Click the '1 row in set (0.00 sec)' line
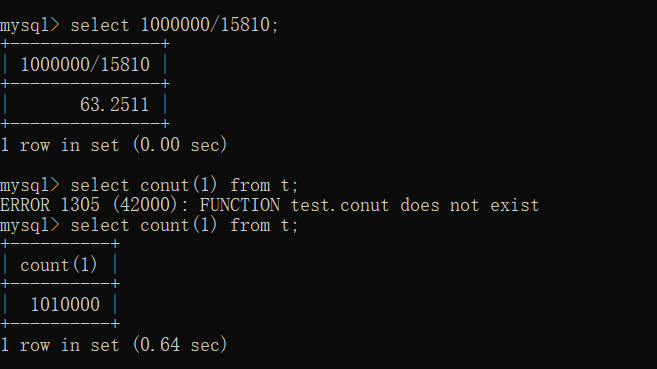The width and height of the screenshot is (657, 369). 114,145
